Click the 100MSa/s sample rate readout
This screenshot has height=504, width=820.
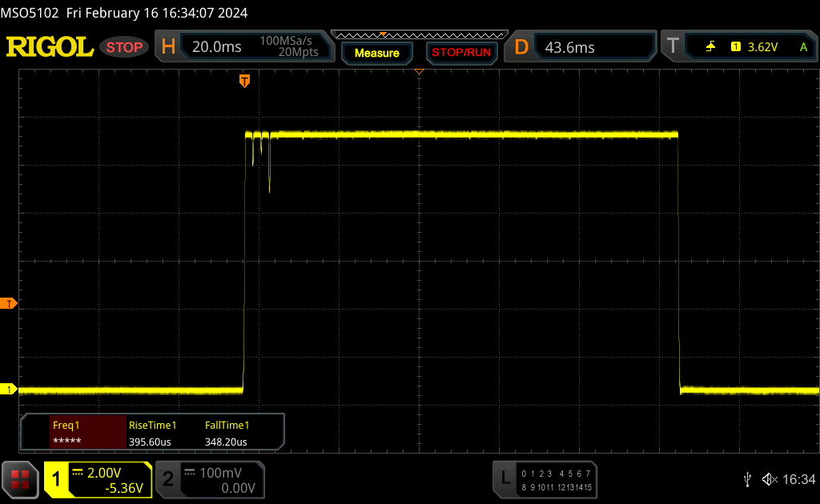[x=286, y=41]
